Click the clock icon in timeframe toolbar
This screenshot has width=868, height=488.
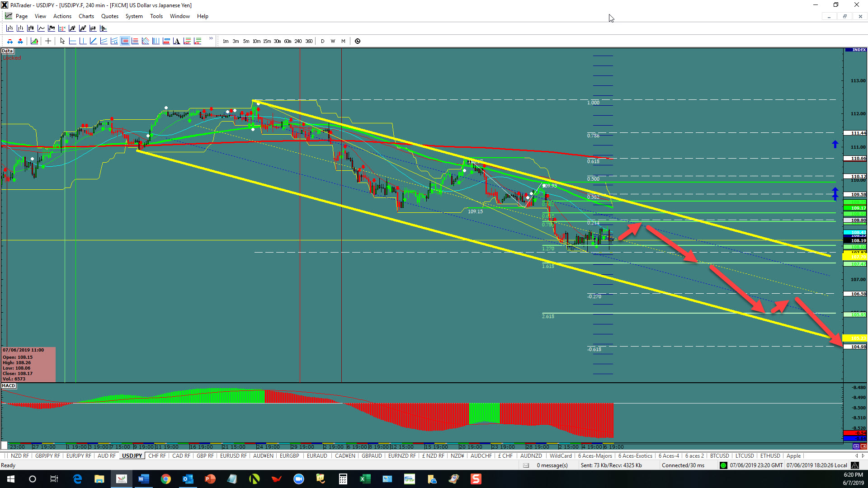(x=358, y=41)
